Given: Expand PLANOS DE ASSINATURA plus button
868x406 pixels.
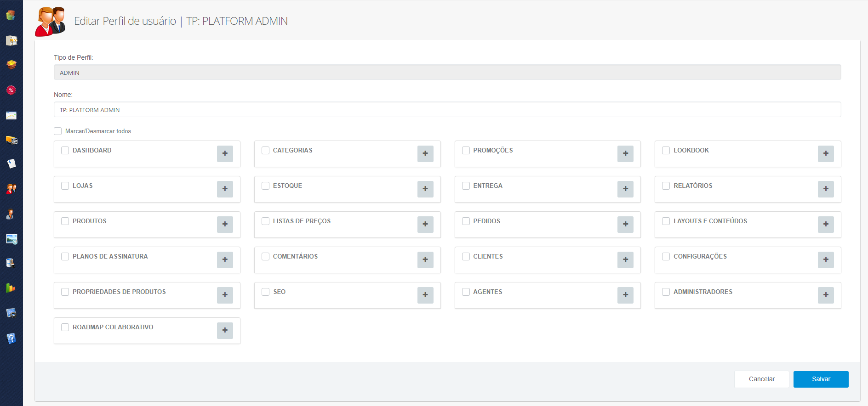Looking at the screenshot, I should 225,260.
